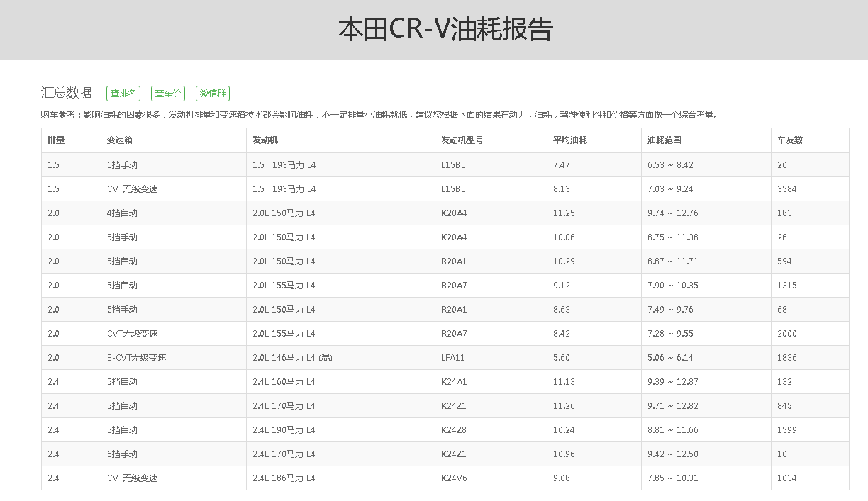Click the 5.60 average fuel consumption cell
Viewport: 868px width, 501px height.
click(562, 358)
